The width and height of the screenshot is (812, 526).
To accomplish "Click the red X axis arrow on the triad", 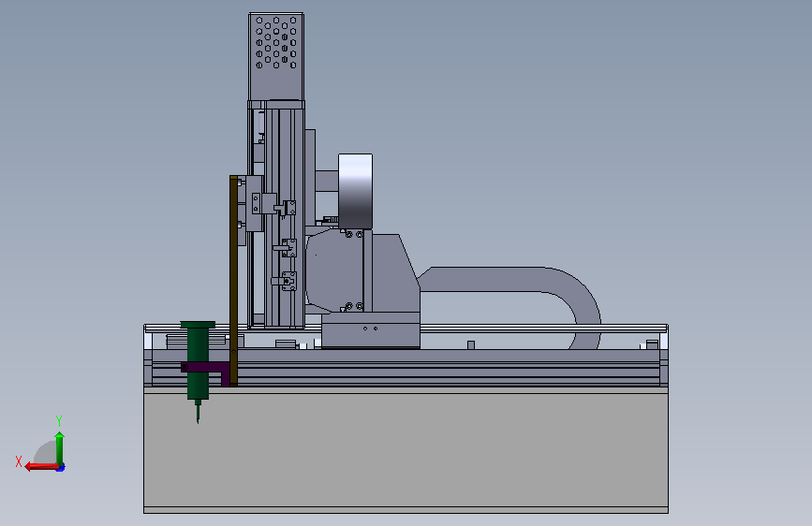I will [41, 467].
